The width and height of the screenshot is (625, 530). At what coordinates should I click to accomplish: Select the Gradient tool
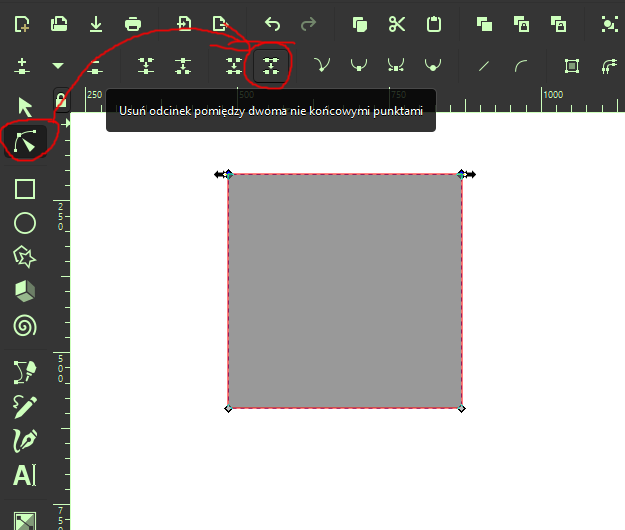click(x=25, y=521)
